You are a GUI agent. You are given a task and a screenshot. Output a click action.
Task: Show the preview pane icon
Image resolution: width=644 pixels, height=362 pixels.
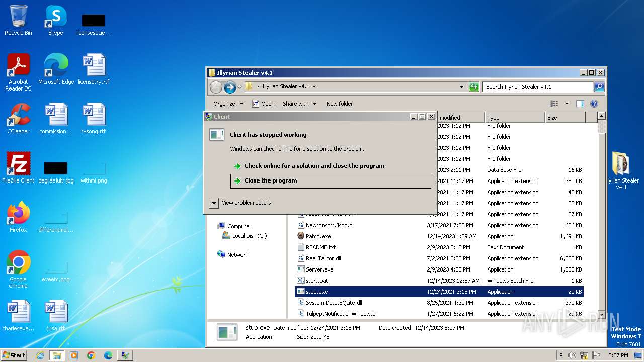coord(580,104)
